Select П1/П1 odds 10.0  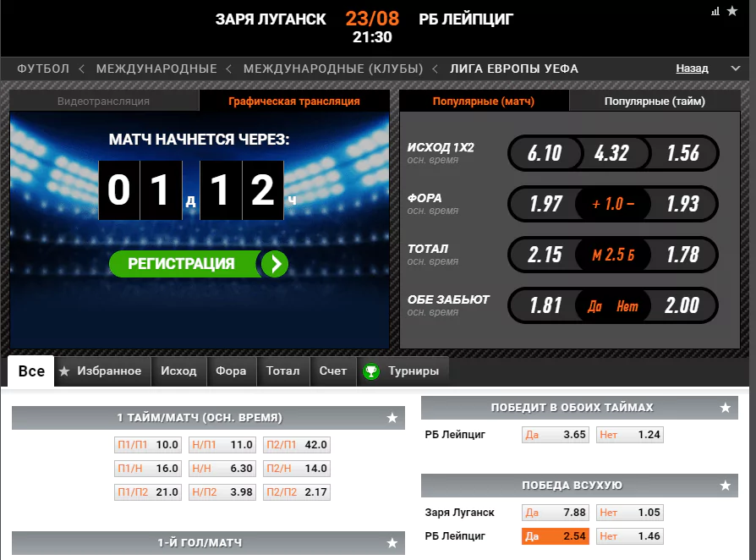148,445
